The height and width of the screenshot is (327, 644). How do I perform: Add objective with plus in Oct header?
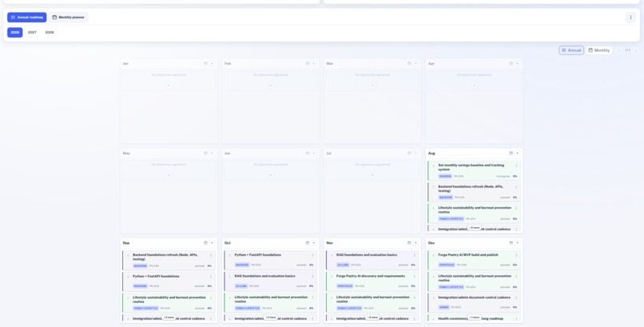pos(314,243)
